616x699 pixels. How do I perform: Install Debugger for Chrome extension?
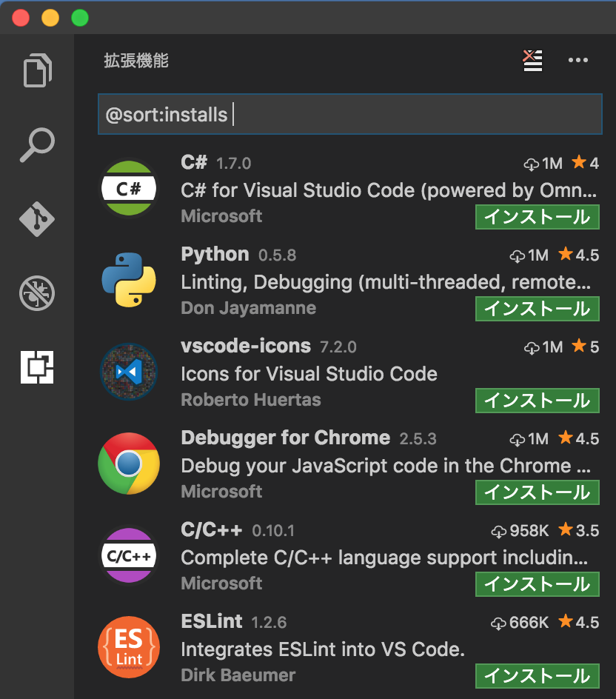(537, 492)
